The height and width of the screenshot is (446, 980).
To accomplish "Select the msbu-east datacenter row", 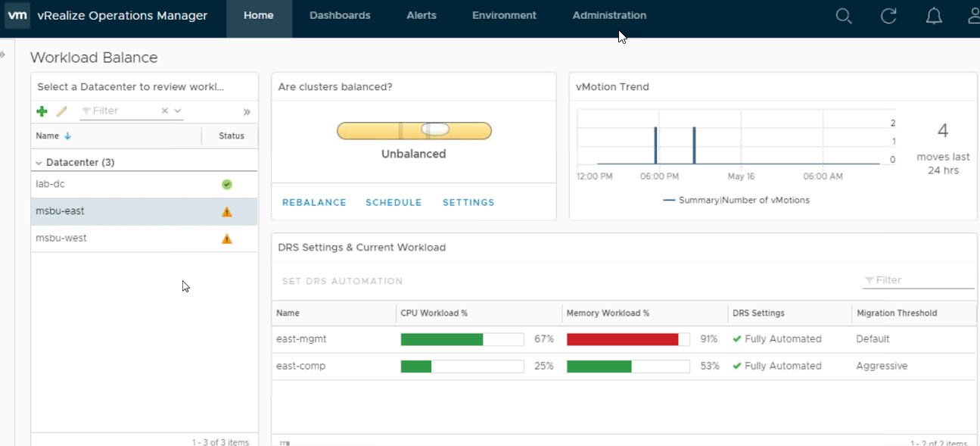I will (x=144, y=211).
